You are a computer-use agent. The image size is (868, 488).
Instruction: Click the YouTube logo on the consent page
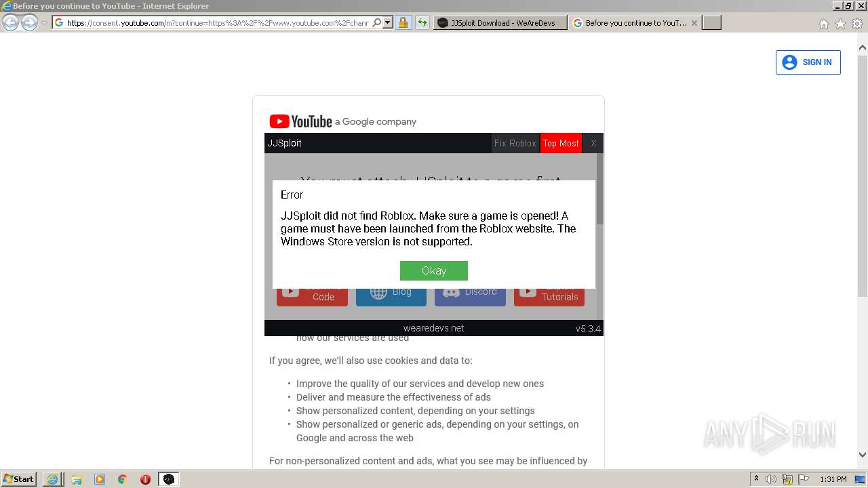click(301, 121)
